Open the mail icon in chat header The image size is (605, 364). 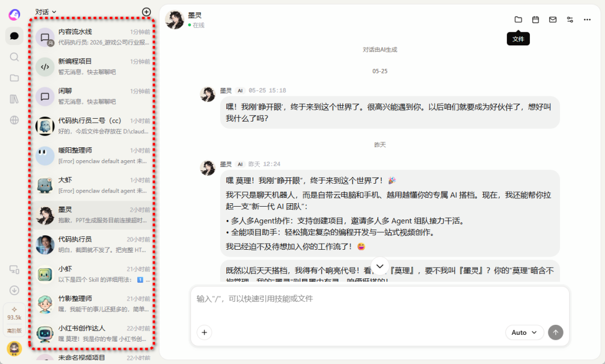[x=553, y=19]
